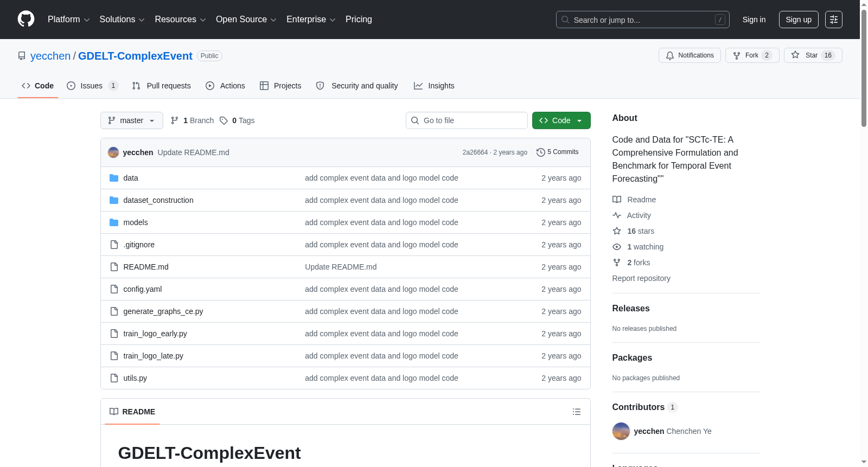Viewport: 868px width, 467px height.
Task: Click the Sign in link
Action: (x=754, y=20)
